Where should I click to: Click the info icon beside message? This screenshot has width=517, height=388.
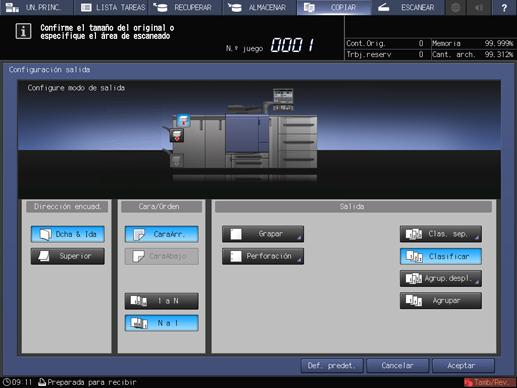click(23, 32)
